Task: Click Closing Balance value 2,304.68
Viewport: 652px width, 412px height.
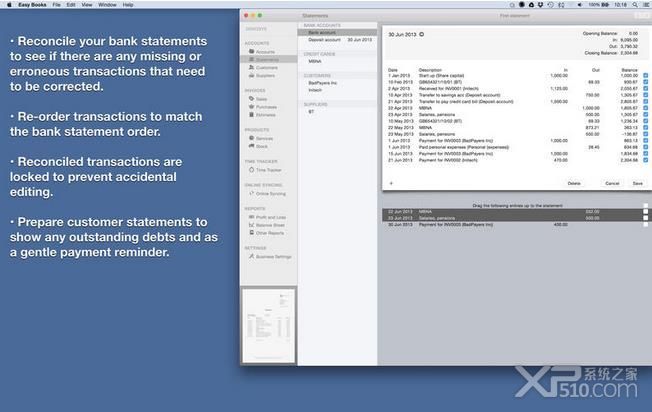Action: click(629, 53)
